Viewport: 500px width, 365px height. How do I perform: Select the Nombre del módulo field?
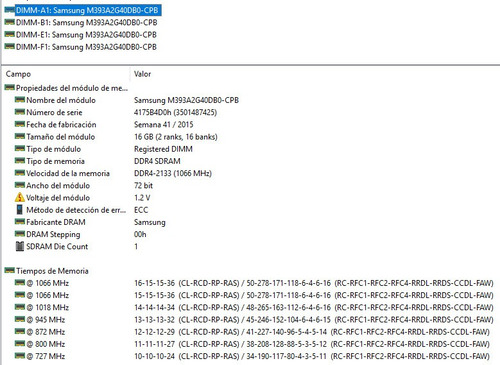click(x=61, y=100)
